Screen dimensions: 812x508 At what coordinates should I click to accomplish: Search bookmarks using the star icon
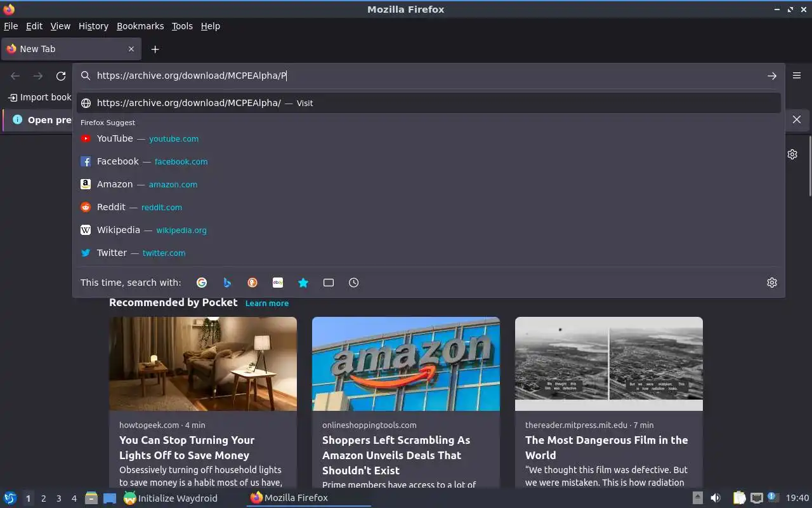(x=303, y=283)
